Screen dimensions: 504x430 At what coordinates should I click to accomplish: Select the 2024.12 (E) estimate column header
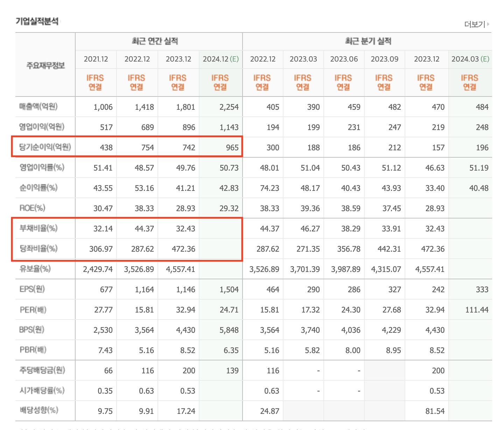coord(221,59)
